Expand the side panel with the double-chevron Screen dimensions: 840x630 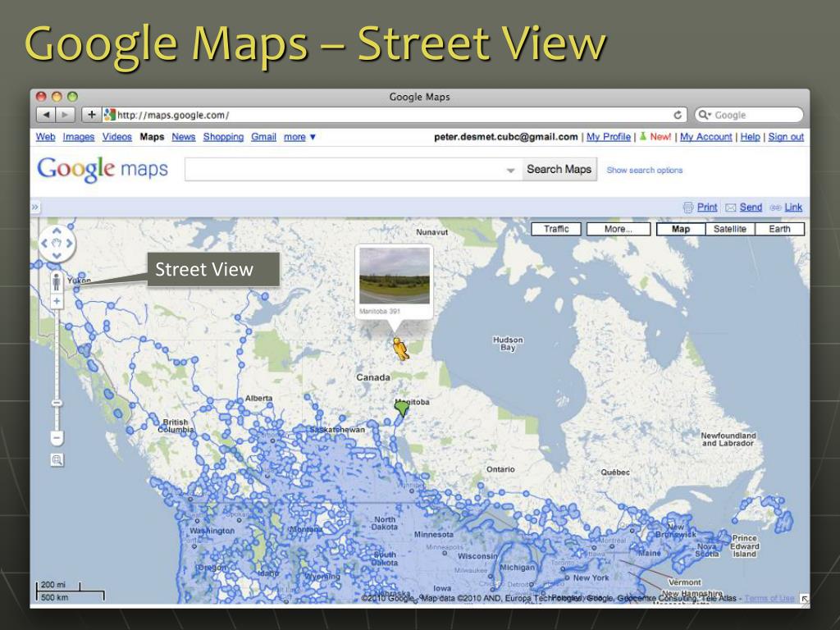34,207
